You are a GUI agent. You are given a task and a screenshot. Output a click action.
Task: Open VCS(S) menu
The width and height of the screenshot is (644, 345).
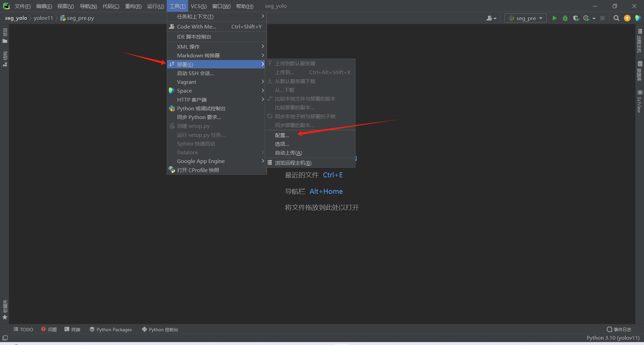tap(199, 6)
